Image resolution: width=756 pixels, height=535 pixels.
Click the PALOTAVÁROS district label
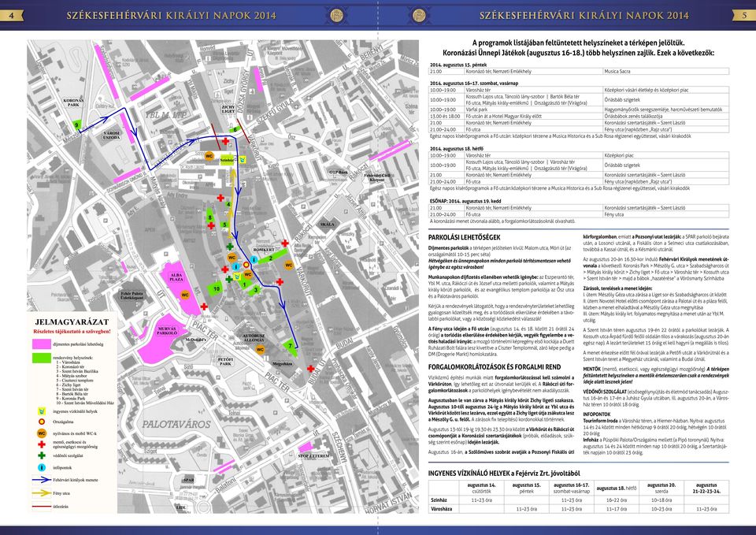point(176,424)
